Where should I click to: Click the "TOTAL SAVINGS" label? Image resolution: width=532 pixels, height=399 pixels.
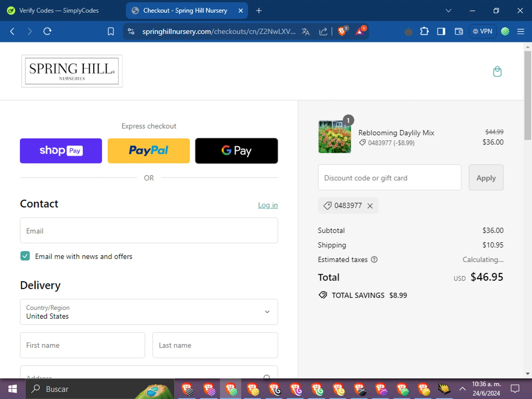358,295
